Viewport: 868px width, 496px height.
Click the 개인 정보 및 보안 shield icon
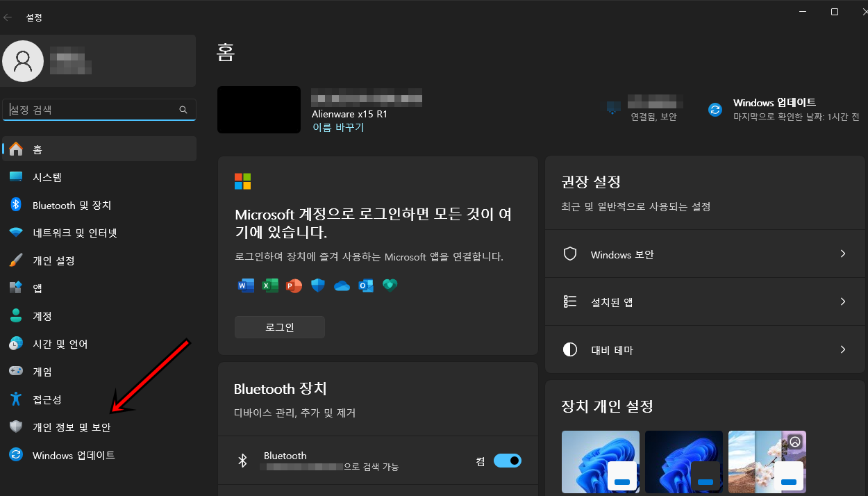tap(16, 427)
